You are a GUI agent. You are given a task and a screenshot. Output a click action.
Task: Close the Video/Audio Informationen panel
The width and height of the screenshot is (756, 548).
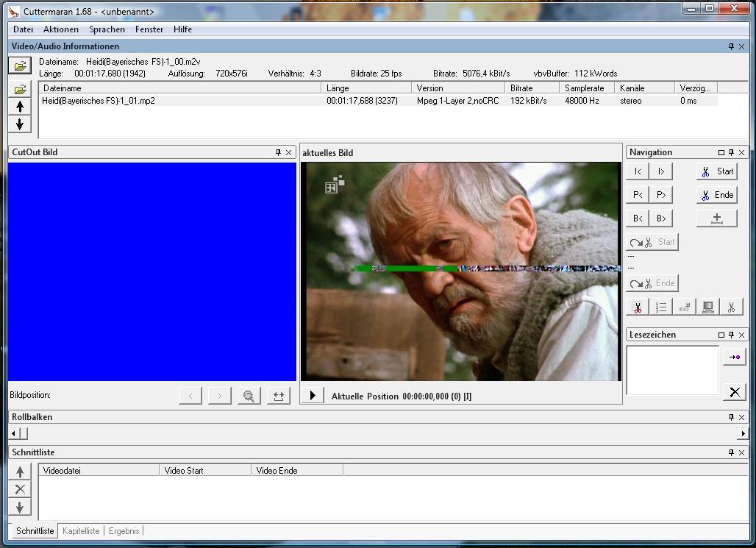pos(742,46)
